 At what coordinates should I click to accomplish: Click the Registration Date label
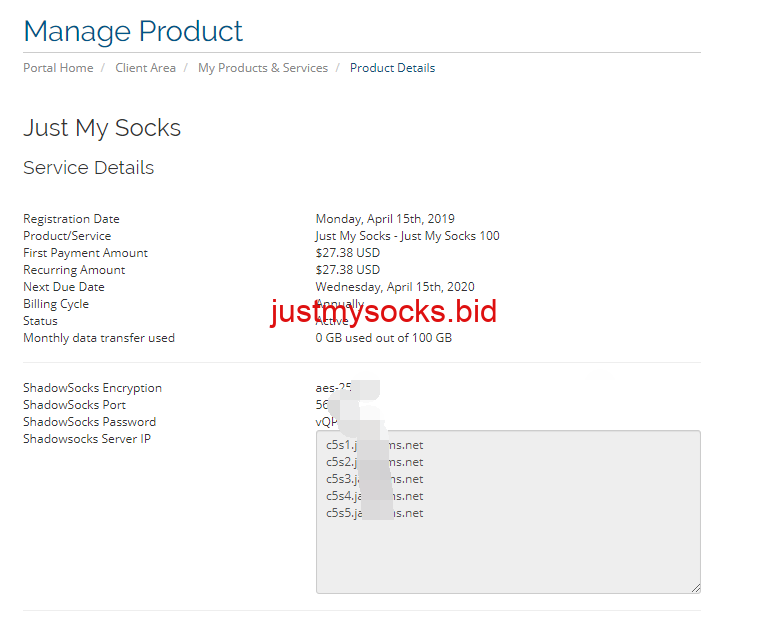71,219
